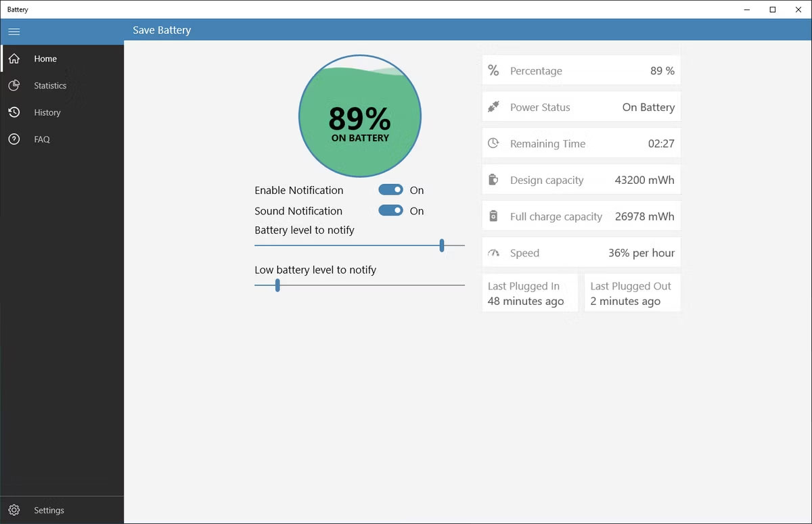
Task: Click the Speed gauge icon
Action: click(493, 252)
